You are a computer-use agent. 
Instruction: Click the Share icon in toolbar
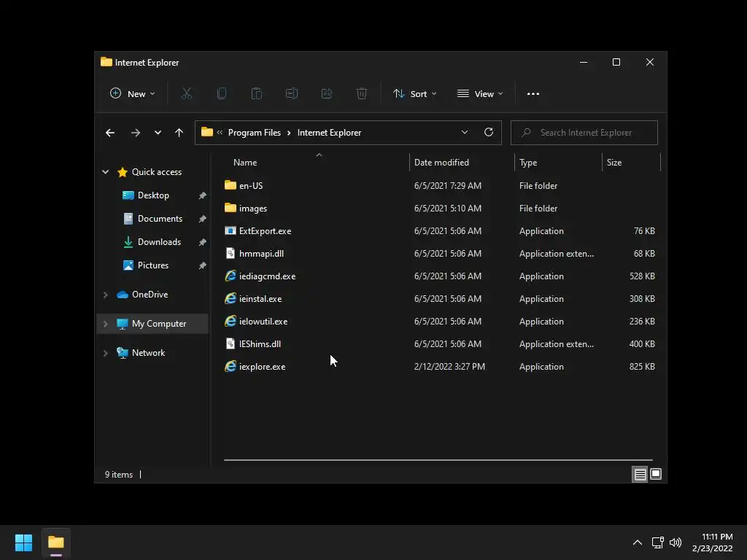[327, 94]
